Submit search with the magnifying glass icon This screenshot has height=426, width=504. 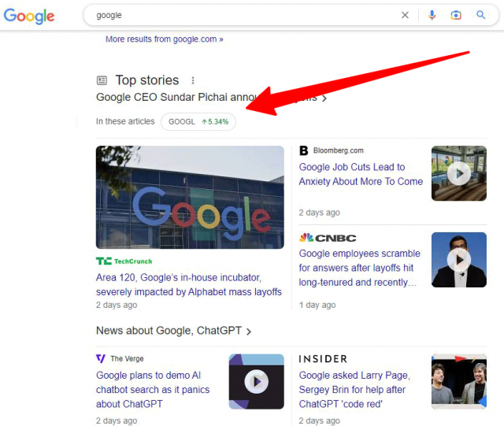481,15
